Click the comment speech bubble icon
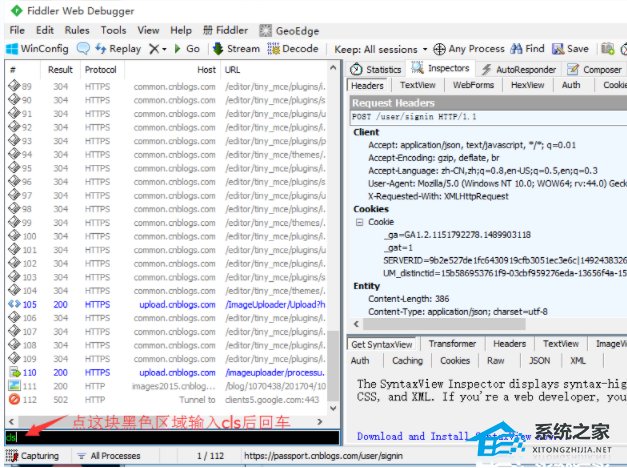This screenshot has width=627, height=468. (x=83, y=49)
